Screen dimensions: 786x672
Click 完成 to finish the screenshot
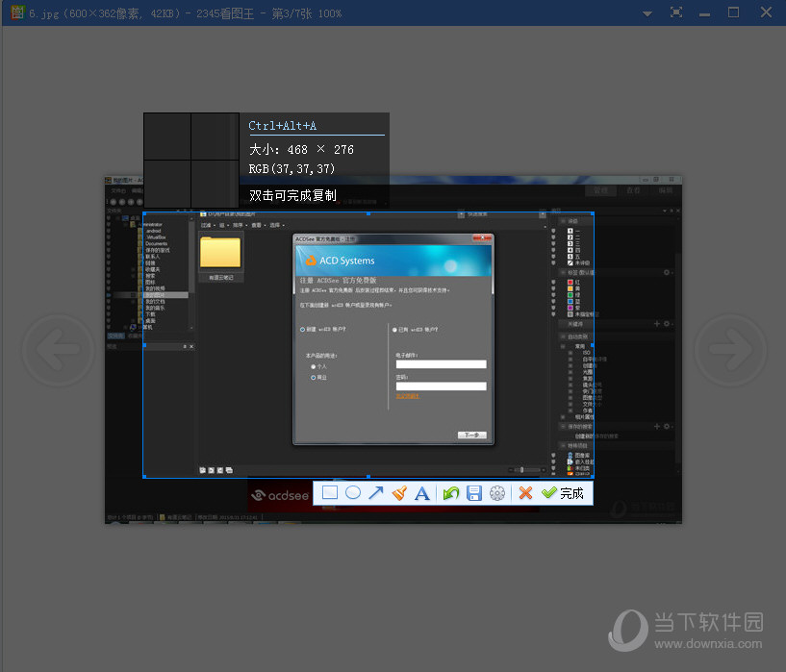click(563, 493)
